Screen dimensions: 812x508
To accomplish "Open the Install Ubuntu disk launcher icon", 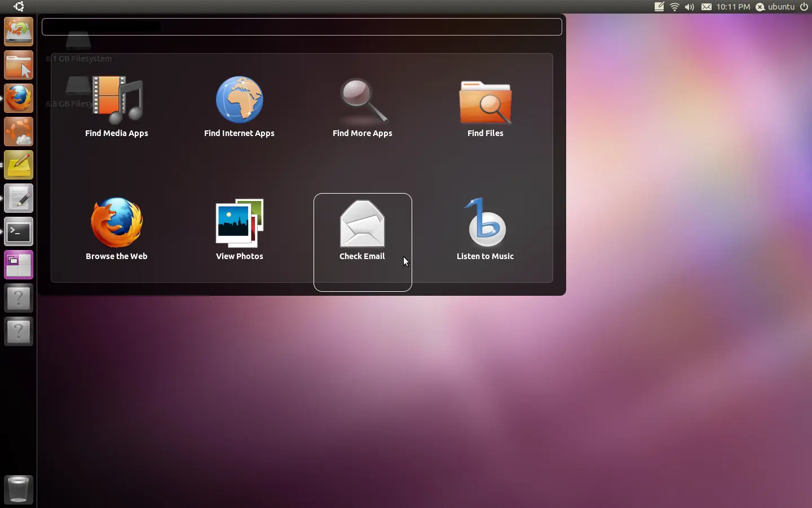I will click(19, 32).
